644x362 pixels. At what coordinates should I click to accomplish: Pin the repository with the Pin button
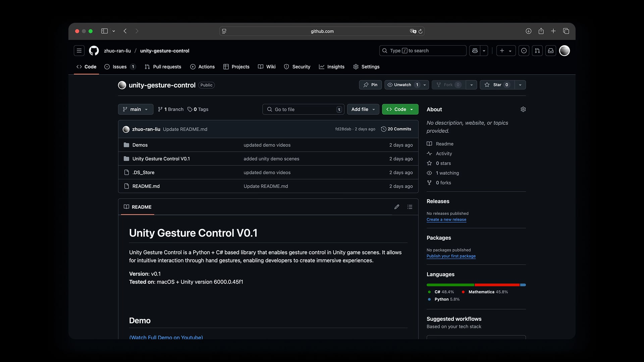pos(370,85)
